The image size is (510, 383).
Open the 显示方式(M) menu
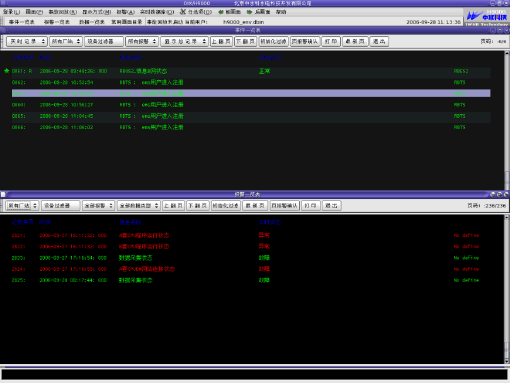[x=97, y=12]
